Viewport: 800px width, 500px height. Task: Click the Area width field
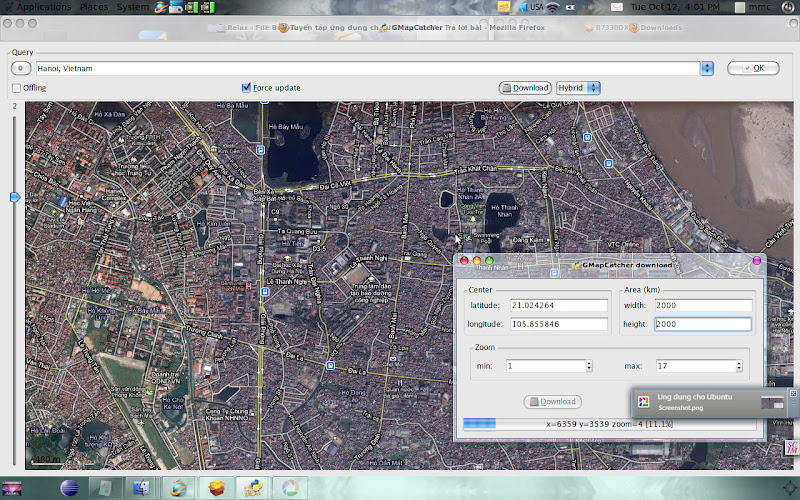click(x=703, y=305)
